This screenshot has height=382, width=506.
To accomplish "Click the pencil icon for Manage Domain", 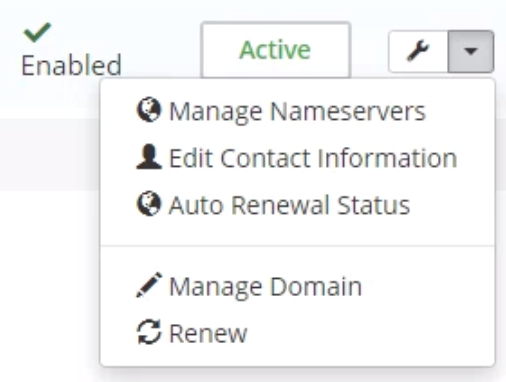I will pyautogui.click(x=149, y=285).
